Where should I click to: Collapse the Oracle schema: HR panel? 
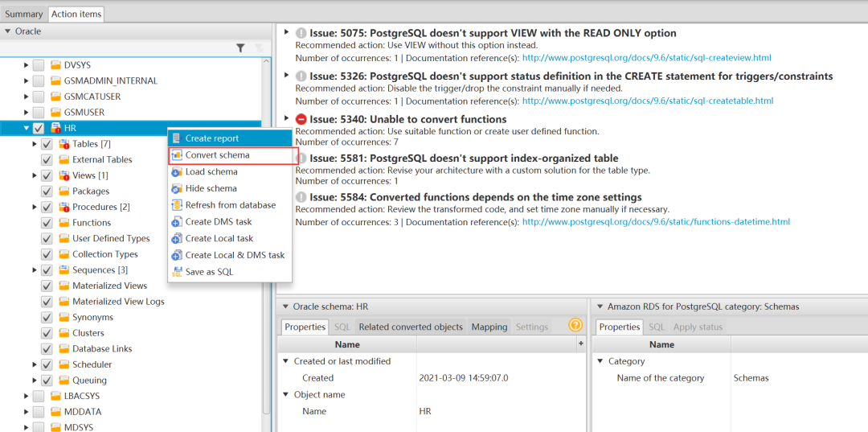285,307
